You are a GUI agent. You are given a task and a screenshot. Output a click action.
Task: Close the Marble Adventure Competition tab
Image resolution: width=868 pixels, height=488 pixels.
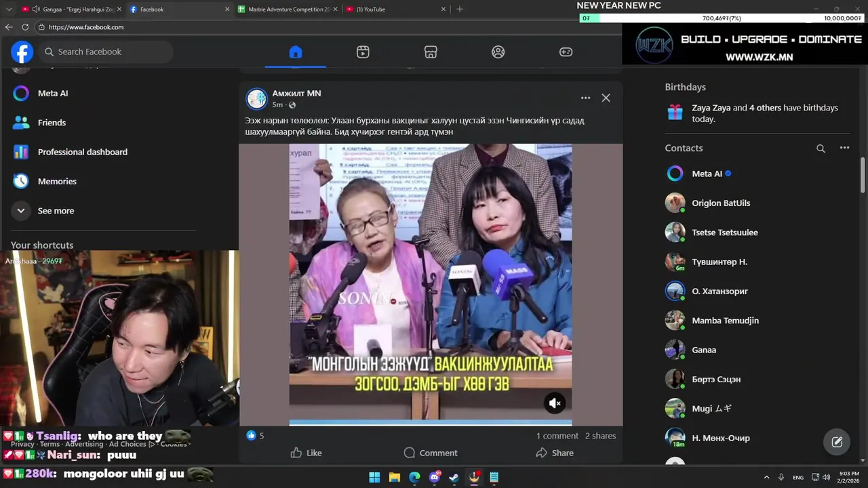point(335,9)
